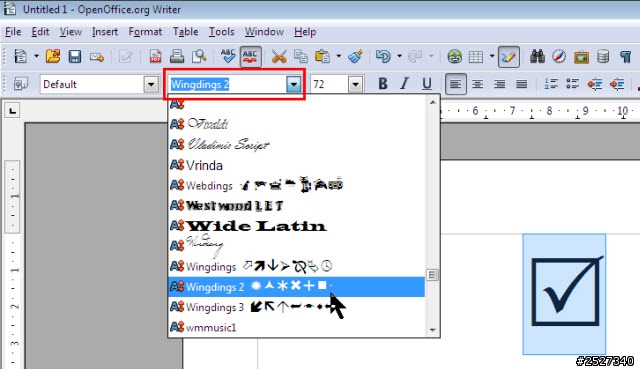Open the Help menu
The image size is (640, 369).
[x=305, y=32]
